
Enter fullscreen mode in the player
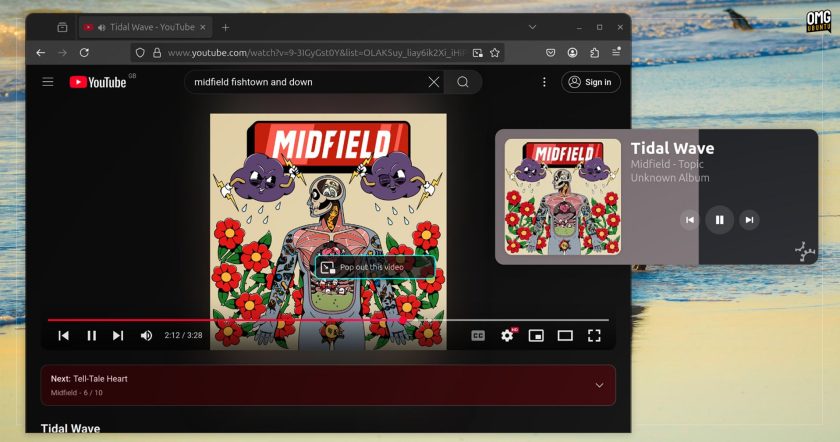594,335
